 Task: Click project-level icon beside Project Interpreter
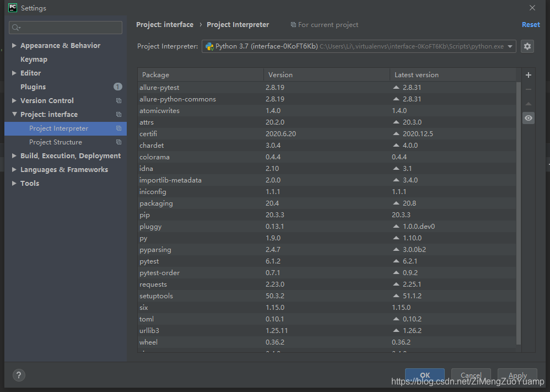point(118,128)
